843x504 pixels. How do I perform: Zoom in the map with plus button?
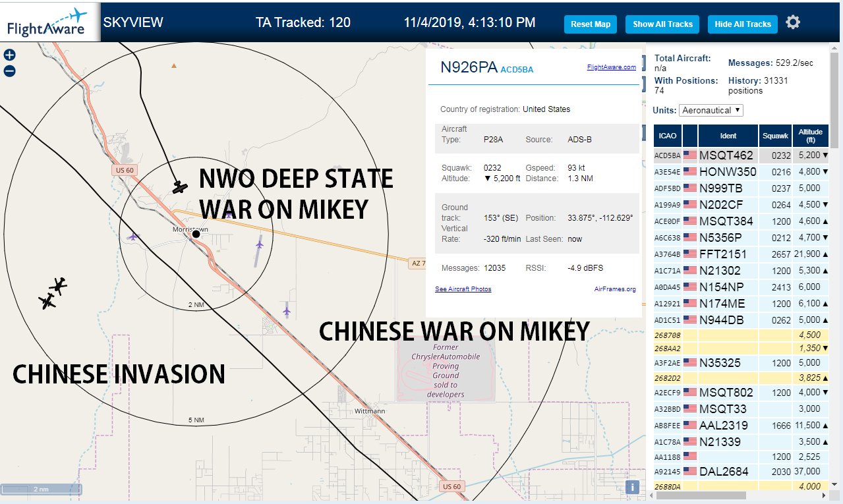9,55
